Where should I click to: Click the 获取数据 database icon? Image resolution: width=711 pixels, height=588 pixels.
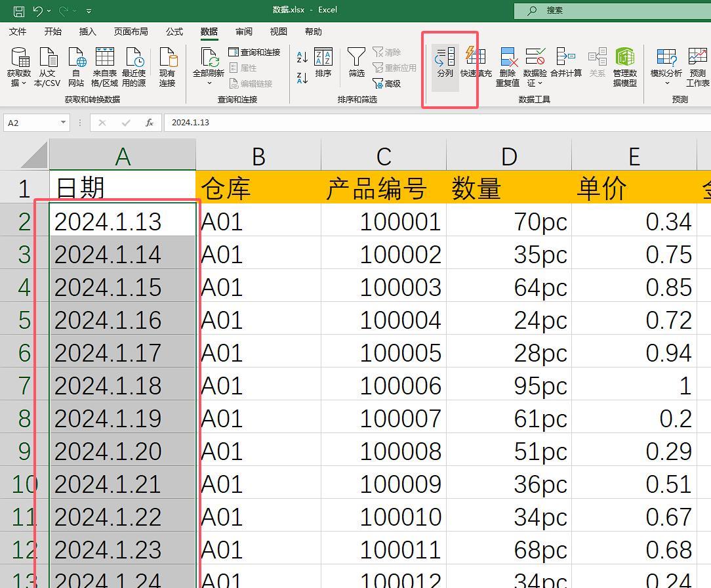click(x=20, y=57)
